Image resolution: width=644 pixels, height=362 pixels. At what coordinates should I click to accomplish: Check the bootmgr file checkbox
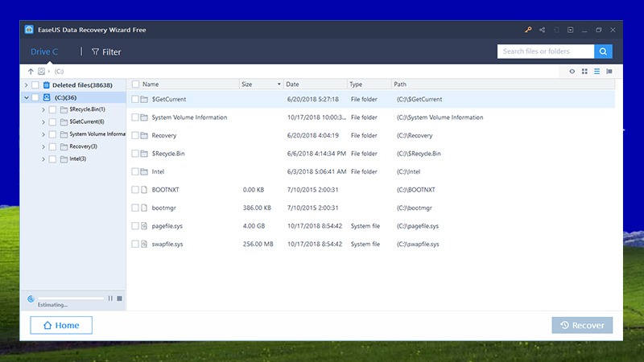(x=135, y=208)
